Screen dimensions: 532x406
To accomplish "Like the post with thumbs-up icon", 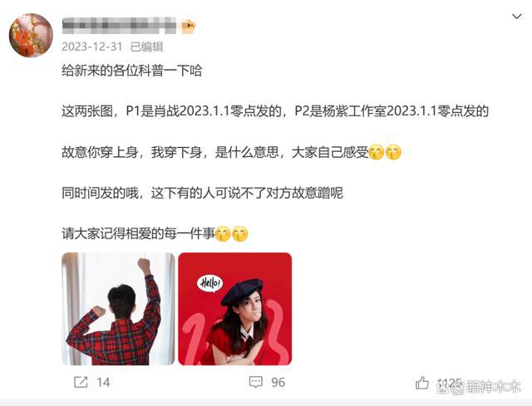I will click(x=422, y=383).
